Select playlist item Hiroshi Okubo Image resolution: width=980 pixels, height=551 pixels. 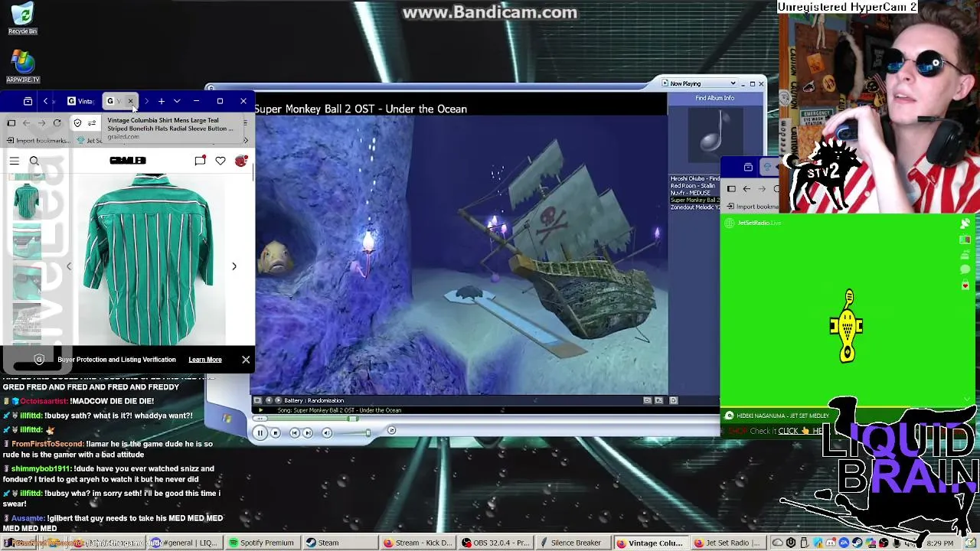click(x=694, y=179)
